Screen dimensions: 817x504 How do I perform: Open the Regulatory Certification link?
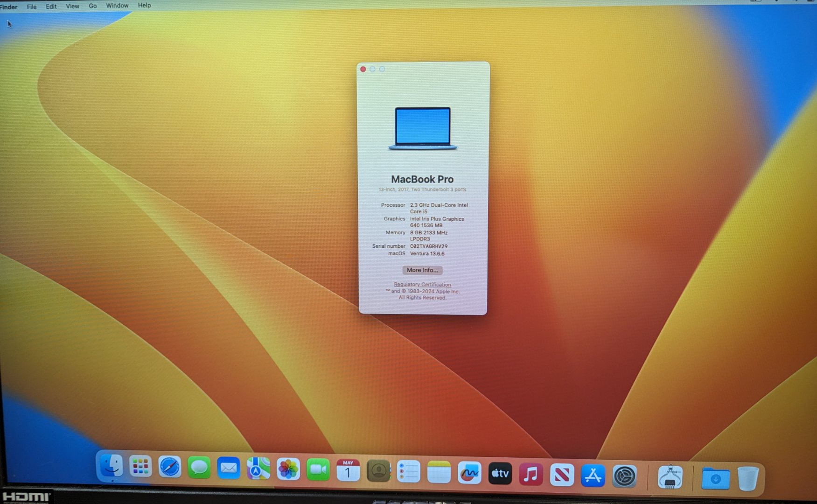tap(422, 284)
